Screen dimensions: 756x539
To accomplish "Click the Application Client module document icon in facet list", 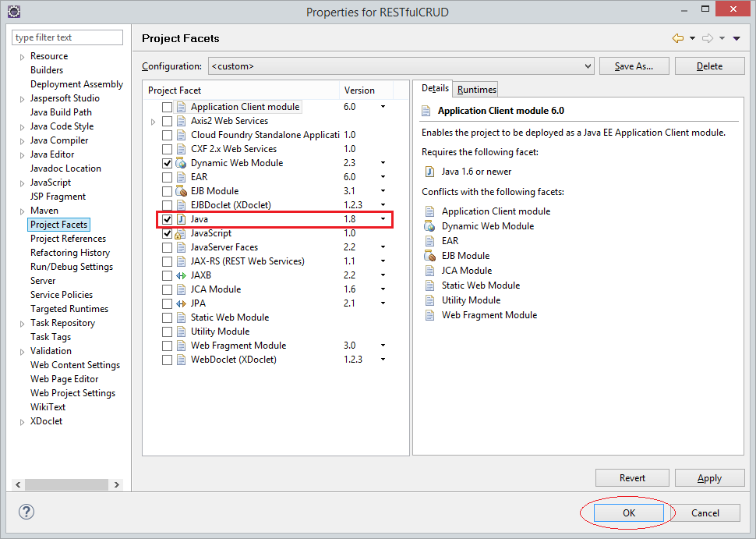I will [x=181, y=107].
